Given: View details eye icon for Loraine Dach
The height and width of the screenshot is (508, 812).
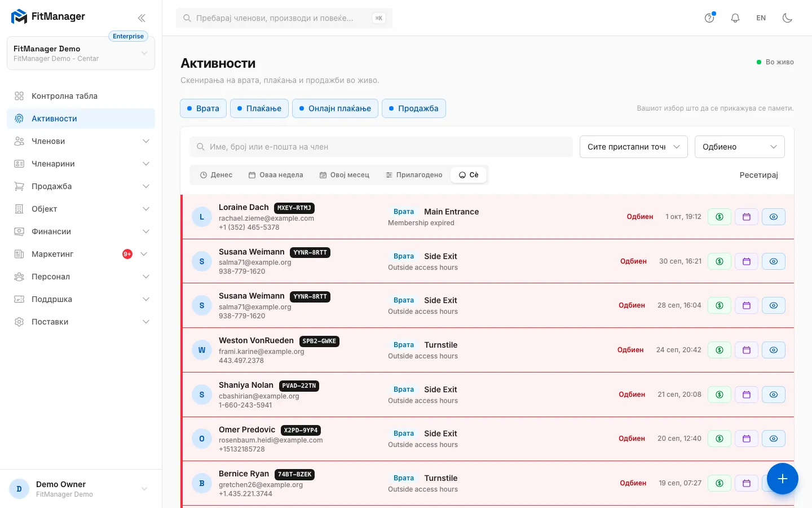Looking at the screenshot, I should (x=774, y=217).
